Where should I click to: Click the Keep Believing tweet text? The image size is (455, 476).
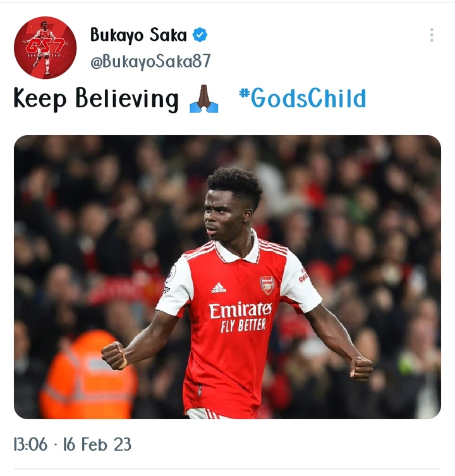point(96,99)
